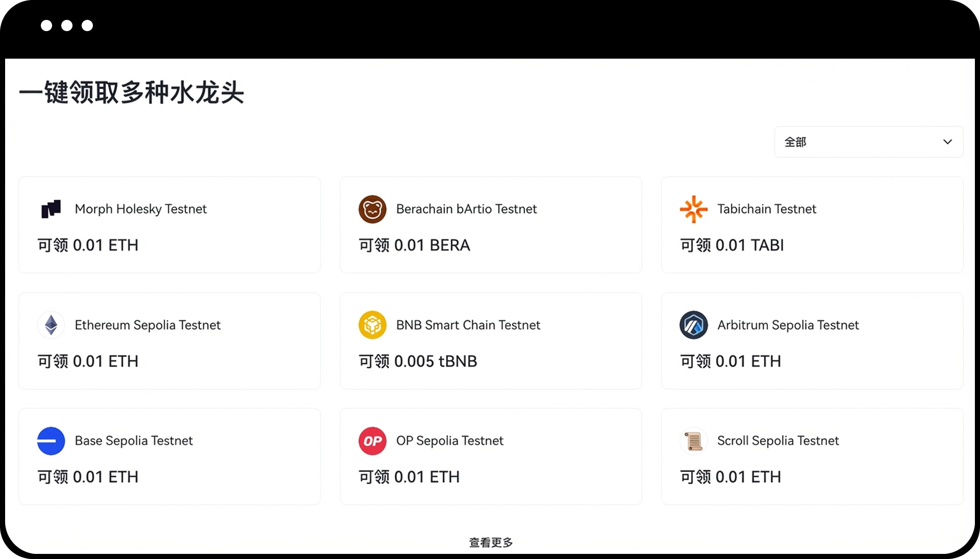Open the Berachain bArtio Testnet card
Screen dimensions: 980x559
(466, 209)
